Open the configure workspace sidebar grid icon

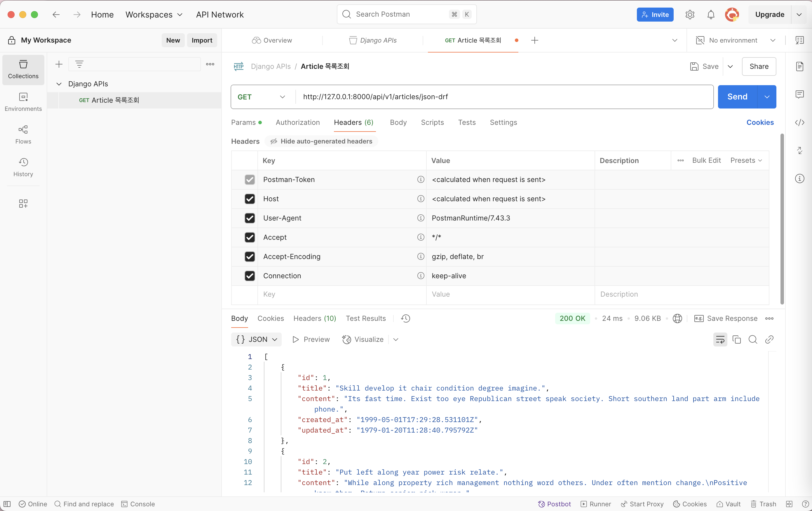click(x=23, y=203)
